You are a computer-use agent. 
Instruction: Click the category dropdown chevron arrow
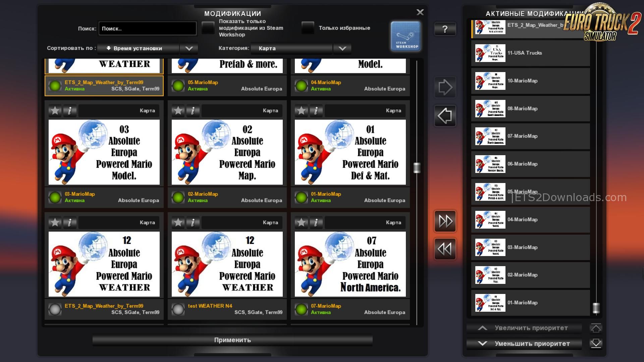[x=342, y=48]
